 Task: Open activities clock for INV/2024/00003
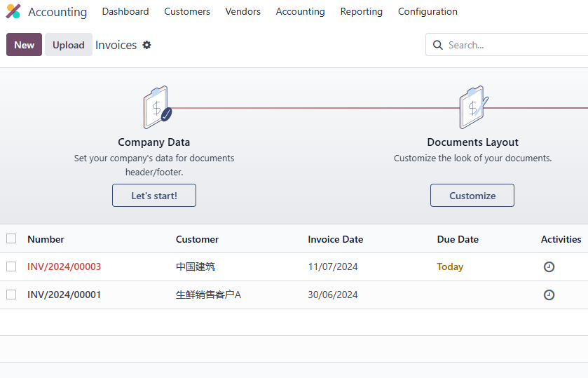pyautogui.click(x=549, y=267)
